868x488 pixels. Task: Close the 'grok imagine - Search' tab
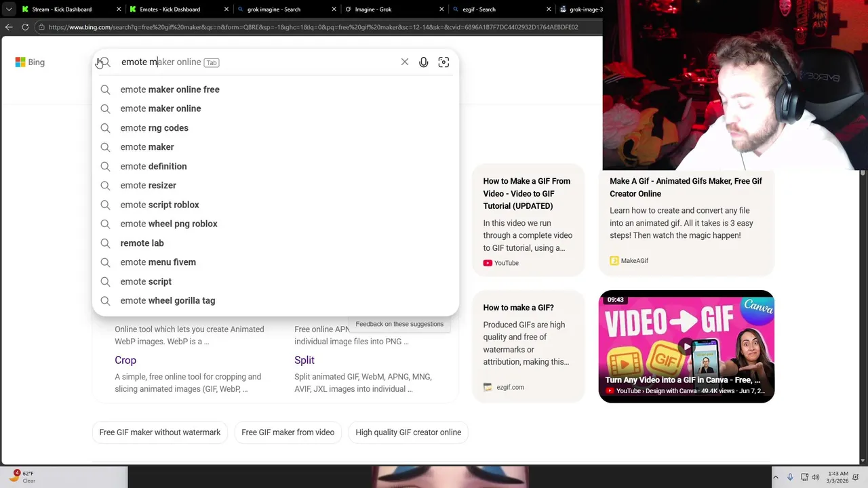[x=334, y=9]
